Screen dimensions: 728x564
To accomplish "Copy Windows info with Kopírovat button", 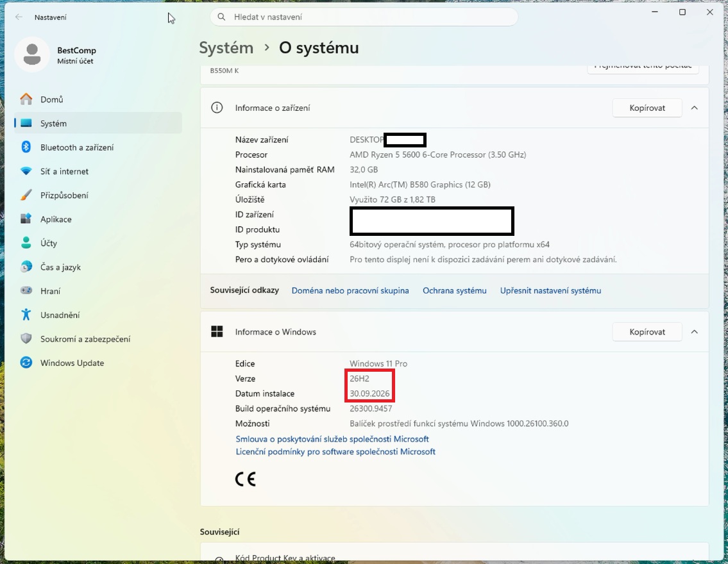I will [x=647, y=331].
